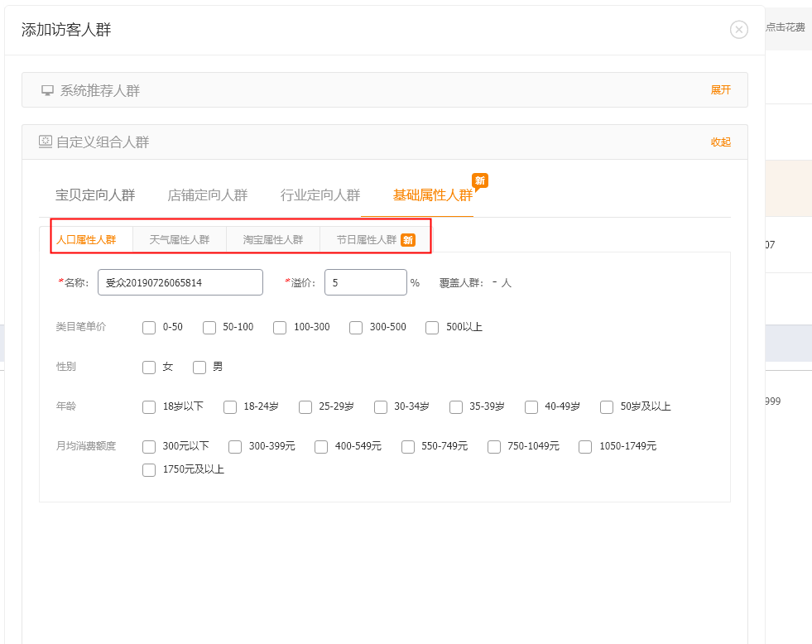Select the 天气属性人群 sub-tab
Viewport: 812px width, 644px height.
(x=180, y=240)
